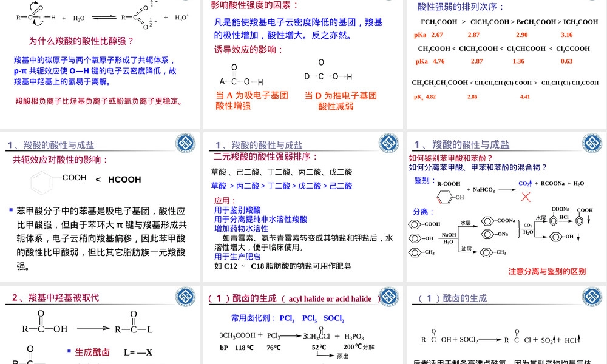Click the logo on the 羧基中羟基被取代 slide
Screen dimensions: 607x364
185,297
